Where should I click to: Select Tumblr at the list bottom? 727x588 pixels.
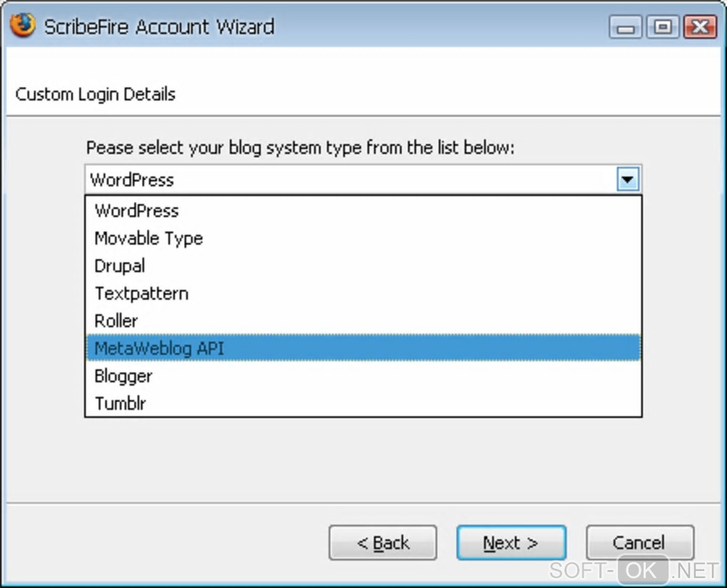(x=120, y=403)
